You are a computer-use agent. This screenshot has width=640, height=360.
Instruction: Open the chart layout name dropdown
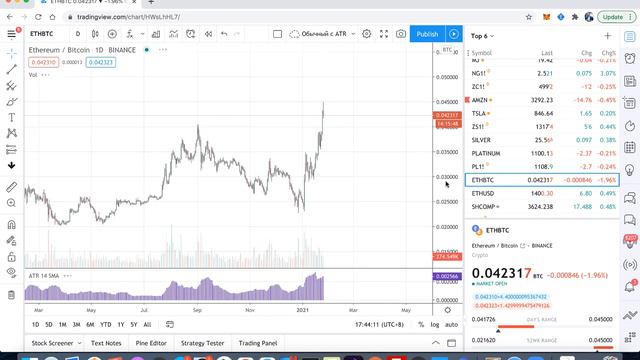322,34
